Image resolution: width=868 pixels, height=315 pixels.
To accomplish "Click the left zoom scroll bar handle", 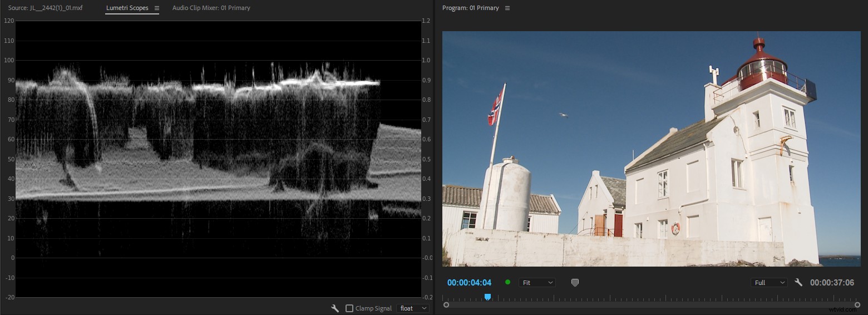I will [x=446, y=305].
